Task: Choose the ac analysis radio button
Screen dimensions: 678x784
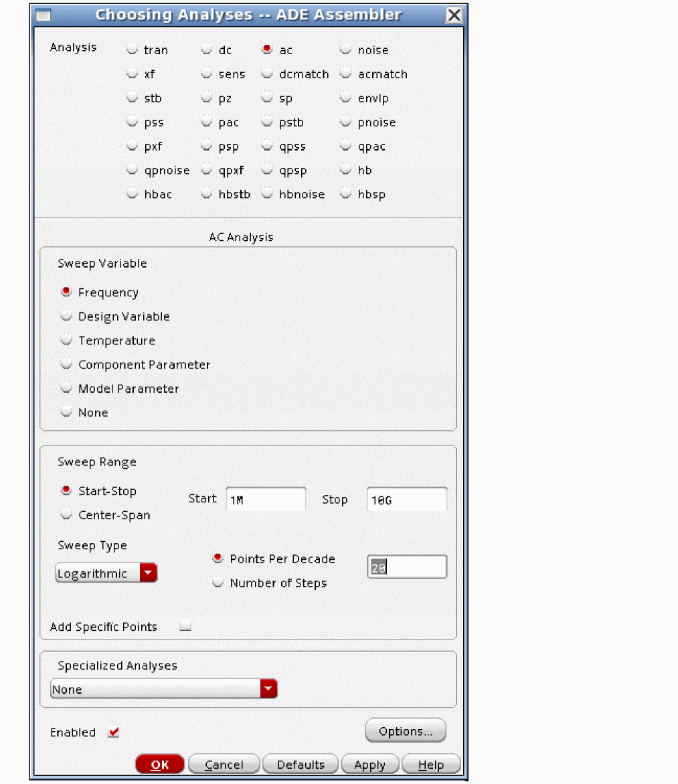Action: coord(267,50)
